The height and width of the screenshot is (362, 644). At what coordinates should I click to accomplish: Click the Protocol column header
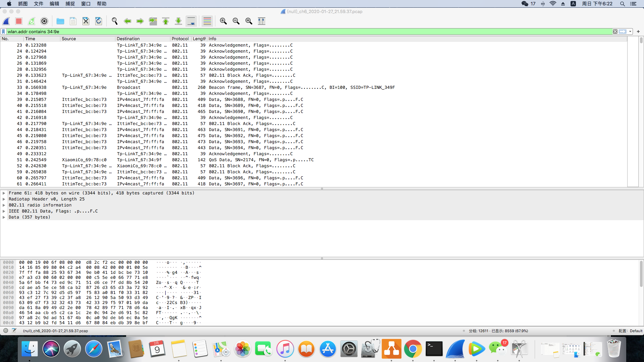[x=180, y=39]
